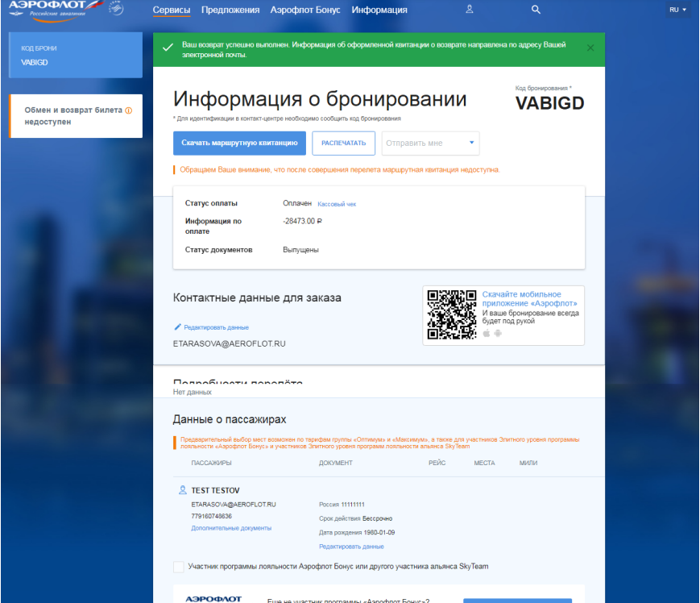Image resolution: width=700 pixels, height=603 pixels.
Task: Click the Aeroflot logo in header
Action: click(x=56, y=10)
